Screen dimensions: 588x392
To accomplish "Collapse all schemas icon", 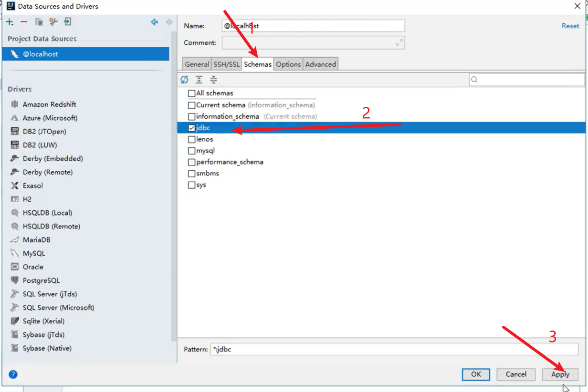I will pyautogui.click(x=214, y=79).
